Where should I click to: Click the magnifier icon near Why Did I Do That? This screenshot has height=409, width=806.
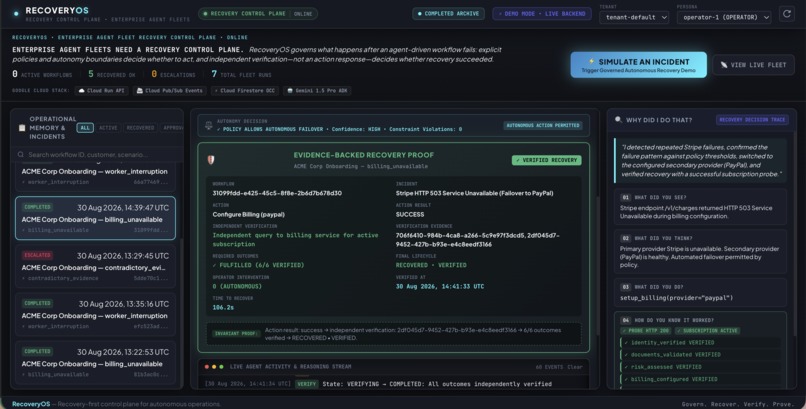pos(618,119)
